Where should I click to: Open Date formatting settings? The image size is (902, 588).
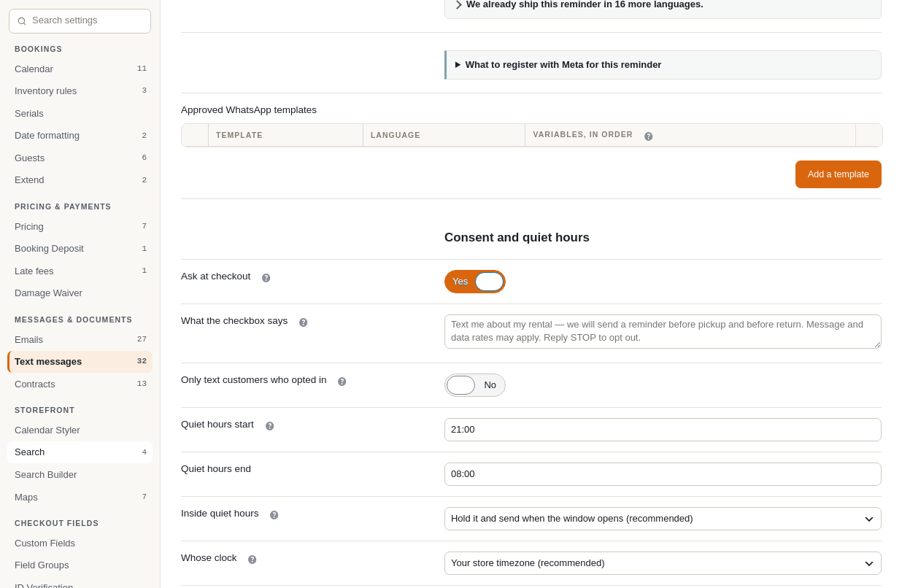pyautogui.click(x=80, y=136)
